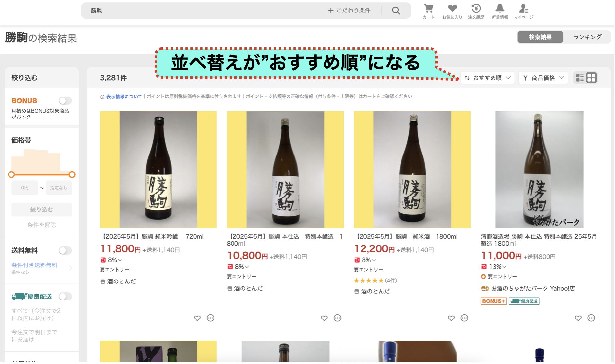Open more options for 純米吟醸 720ml item
This screenshot has width=615, height=364.
tap(211, 318)
